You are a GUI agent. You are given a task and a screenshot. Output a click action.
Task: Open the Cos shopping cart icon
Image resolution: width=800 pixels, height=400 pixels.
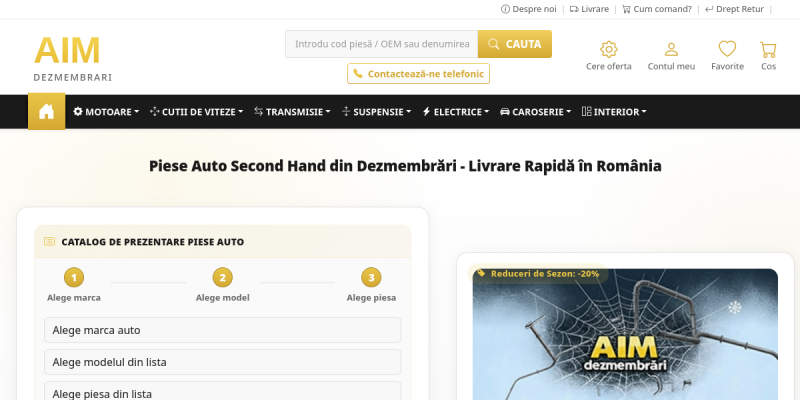point(768,49)
